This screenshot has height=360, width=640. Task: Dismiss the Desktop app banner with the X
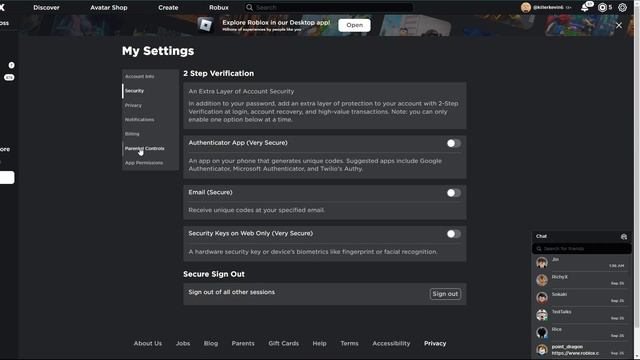click(x=619, y=25)
